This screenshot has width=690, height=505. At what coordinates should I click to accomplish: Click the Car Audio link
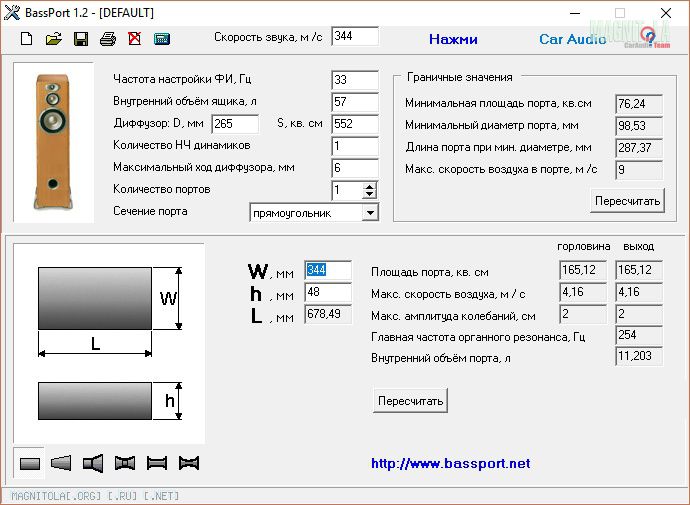coord(573,39)
